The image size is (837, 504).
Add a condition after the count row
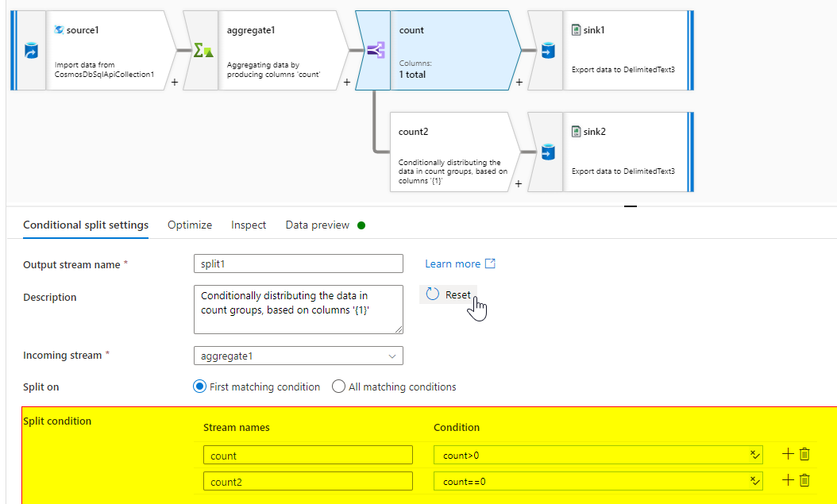(788, 455)
